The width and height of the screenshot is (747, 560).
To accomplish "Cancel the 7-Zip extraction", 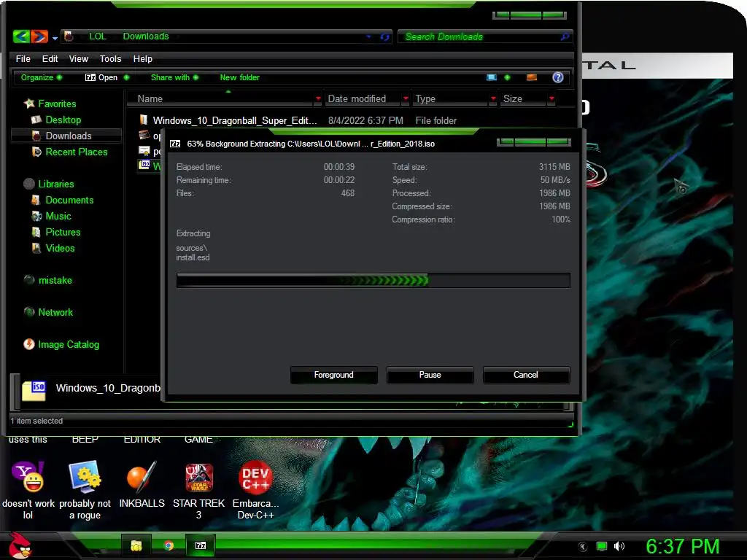I will click(x=526, y=375).
